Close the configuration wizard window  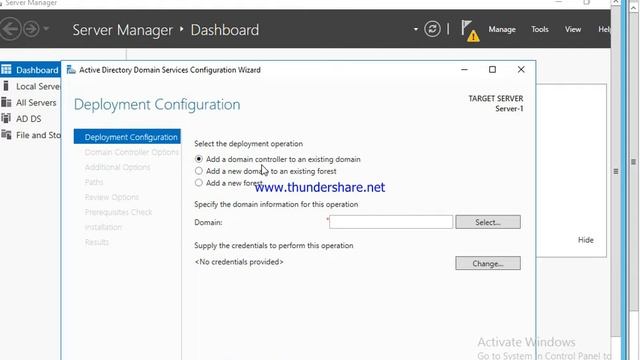(x=521, y=69)
